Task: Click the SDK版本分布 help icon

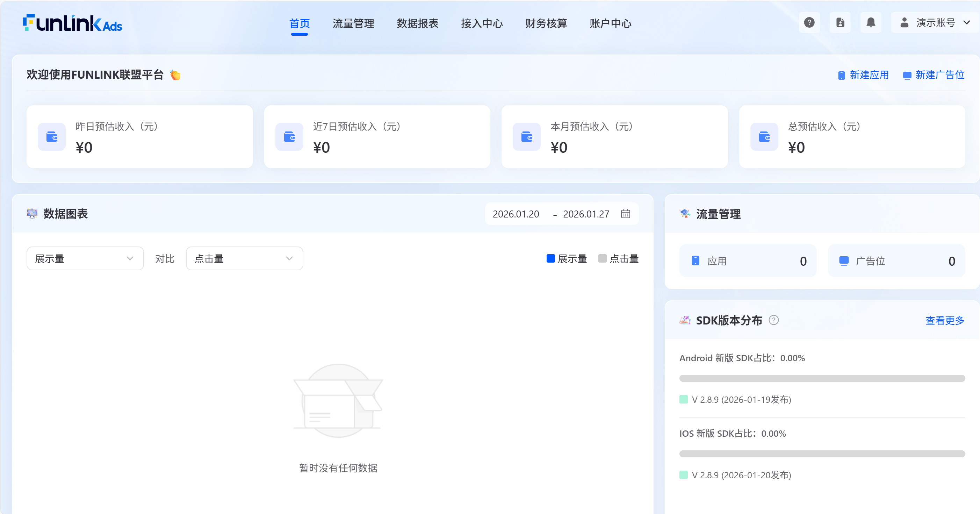Action: [x=773, y=320]
